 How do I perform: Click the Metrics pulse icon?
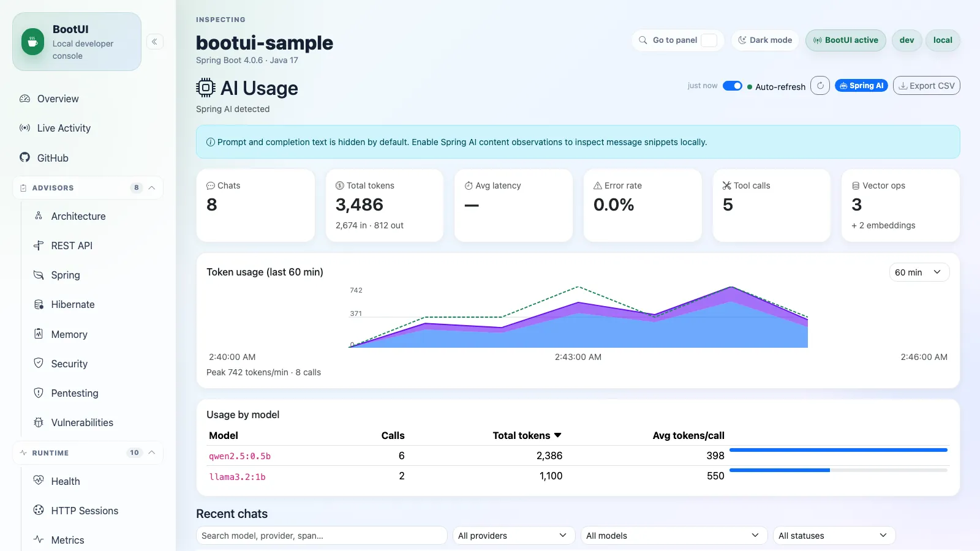coord(39,539)
